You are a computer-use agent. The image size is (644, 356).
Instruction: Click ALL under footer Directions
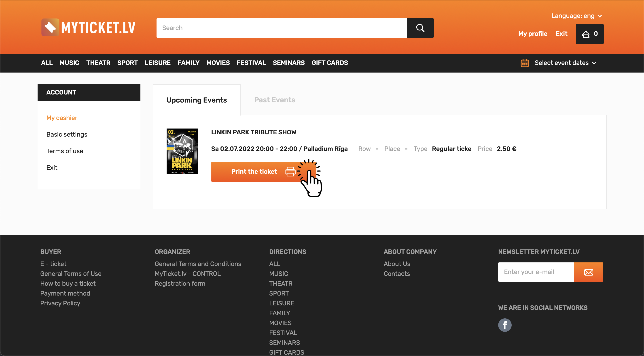(275, 264)
